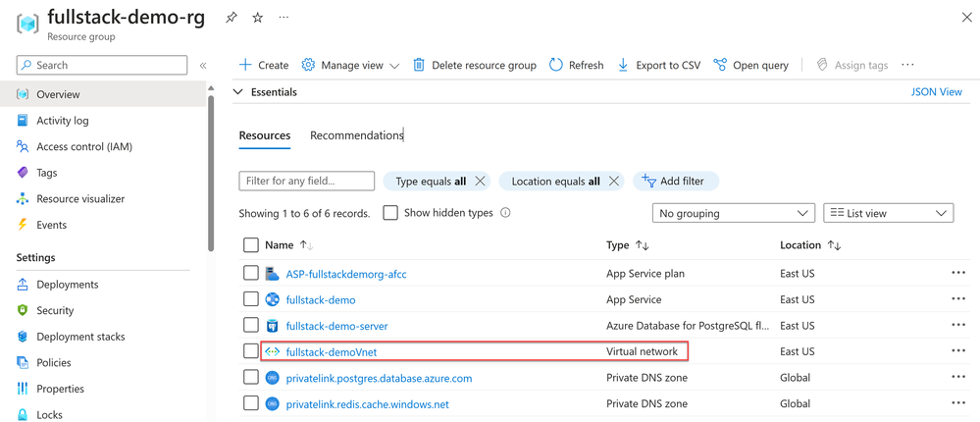Enable Show hidden types checkbox
This screenshot has width=980, height=422.
click(390, 213)
